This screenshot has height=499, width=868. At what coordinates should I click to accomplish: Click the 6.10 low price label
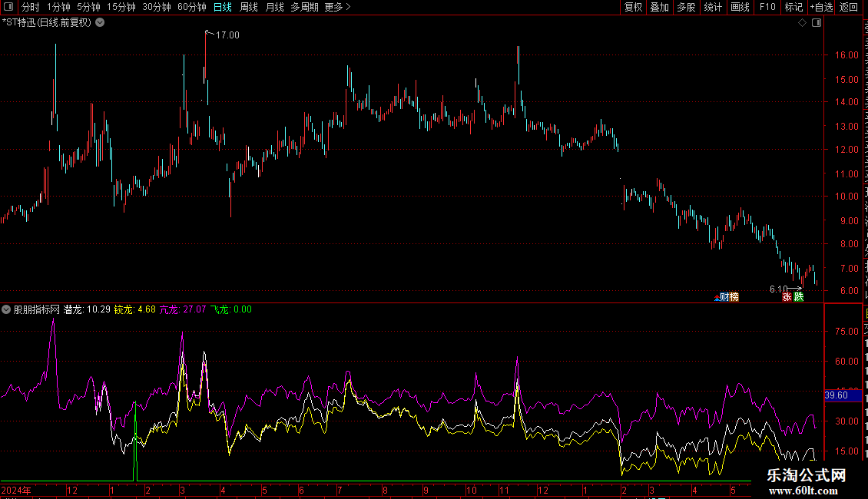coord(778,289)
